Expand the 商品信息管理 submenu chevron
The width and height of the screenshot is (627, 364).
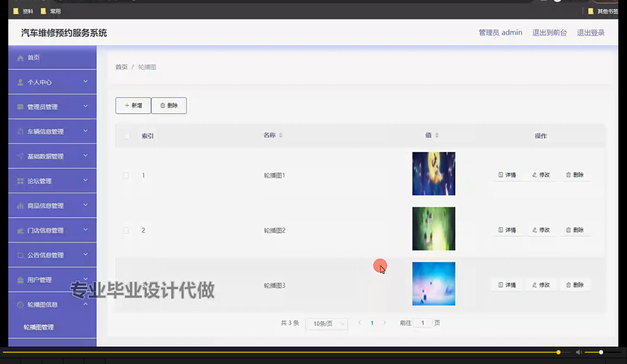point(86,205)
